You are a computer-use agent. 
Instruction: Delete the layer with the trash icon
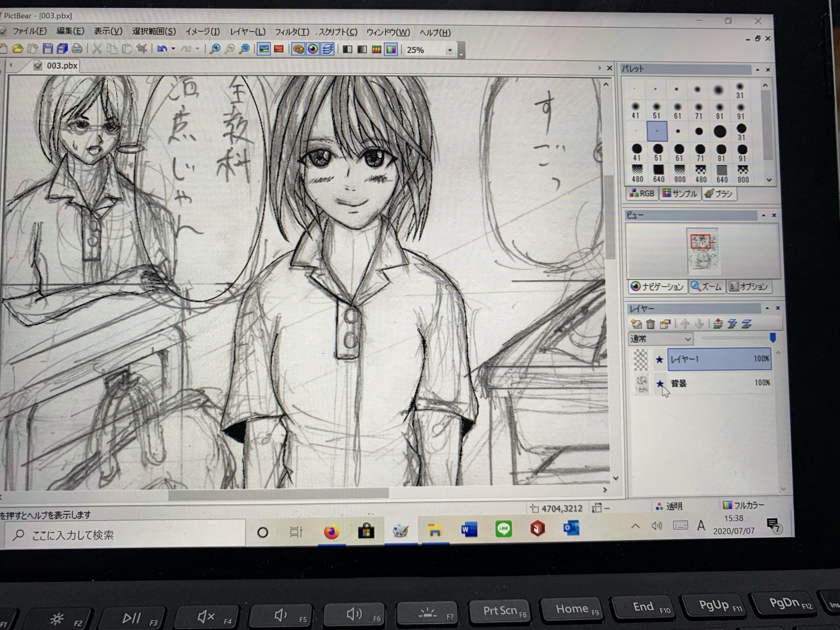click(x=650, y=324)
